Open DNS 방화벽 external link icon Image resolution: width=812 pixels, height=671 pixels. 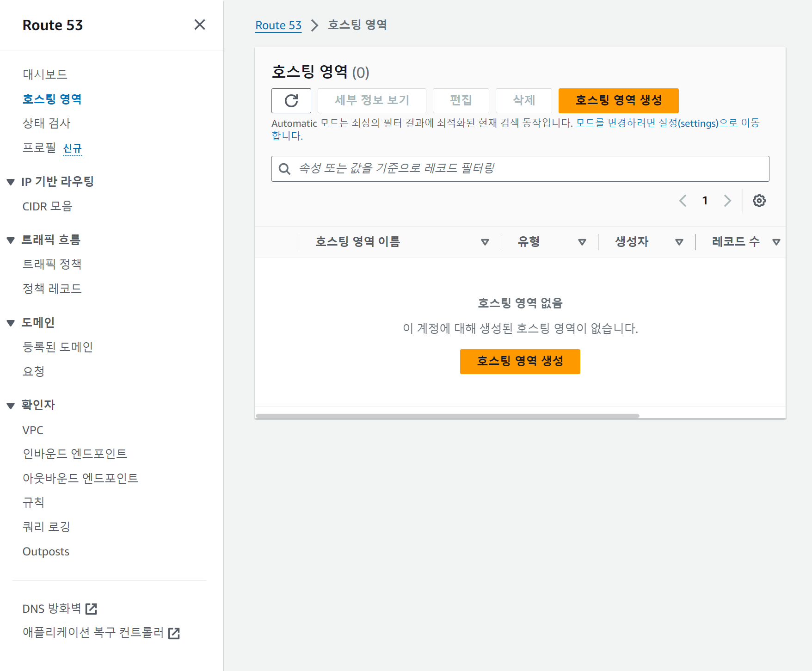click(x=92, y=609)
